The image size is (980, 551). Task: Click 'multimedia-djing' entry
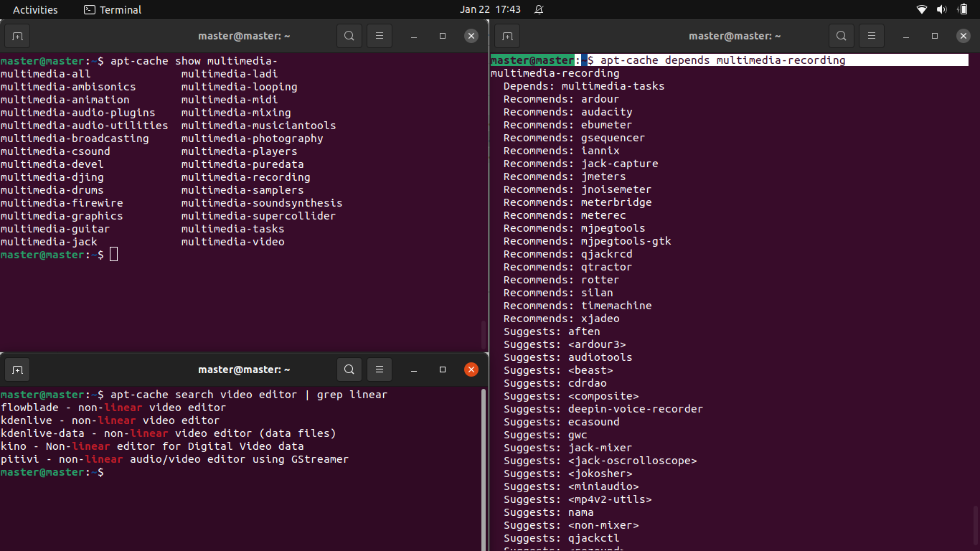[x=52, y=177]
